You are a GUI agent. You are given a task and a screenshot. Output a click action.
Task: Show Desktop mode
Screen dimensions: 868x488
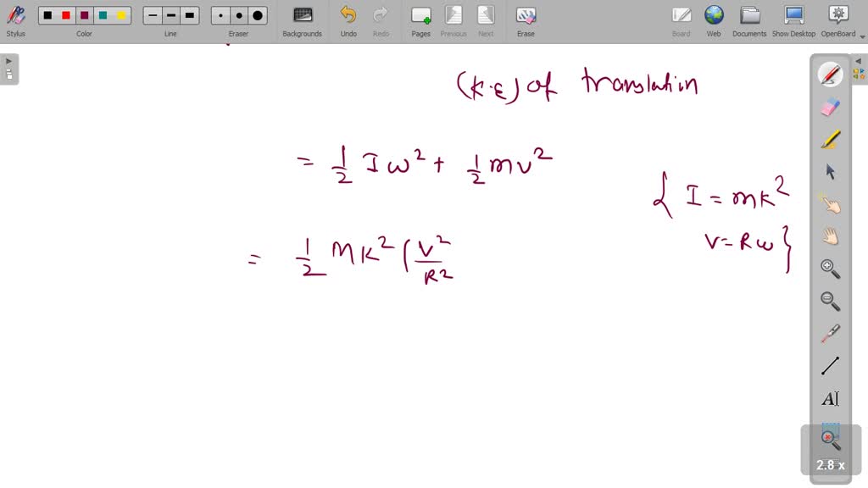(x=793, y=21)
